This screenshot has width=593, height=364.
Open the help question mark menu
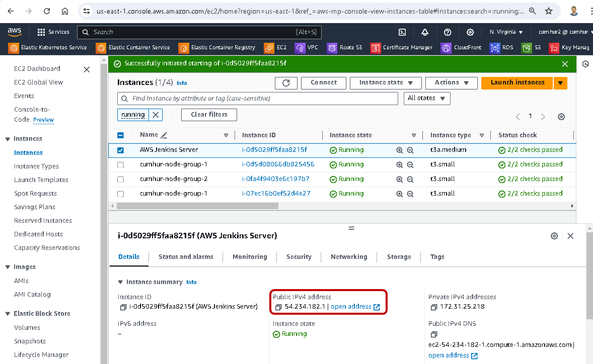pos(448,32)
